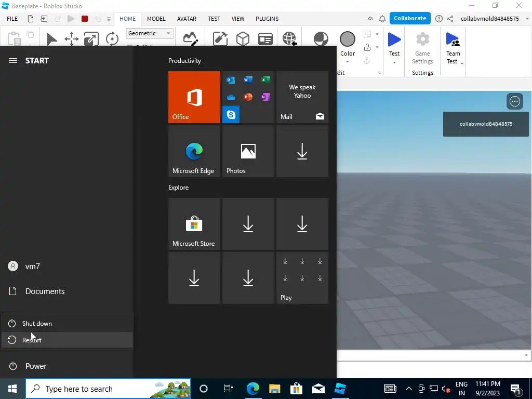Click the blue Test play button

click(x=394, y=39)
